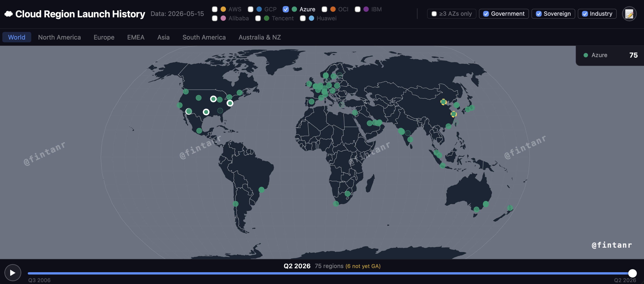This screenshot has height=284, width=644.
Task: Click the AWS orange color dot
Action: [223, 9]
